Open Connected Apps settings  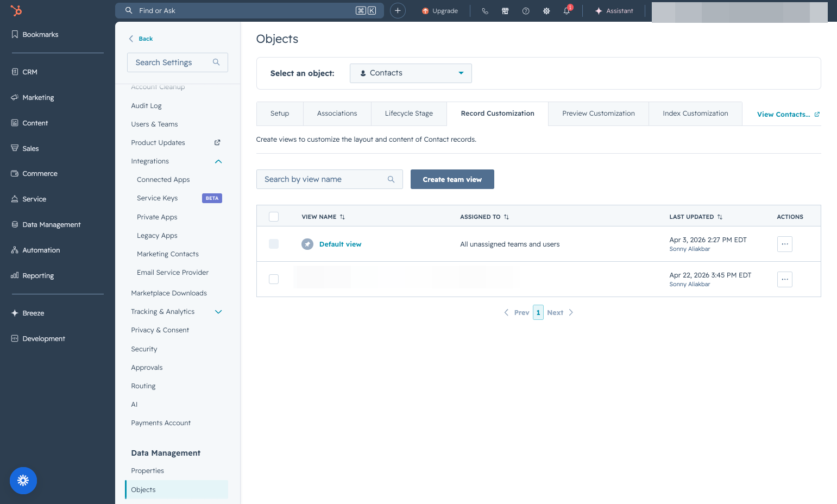pos(163,180)
